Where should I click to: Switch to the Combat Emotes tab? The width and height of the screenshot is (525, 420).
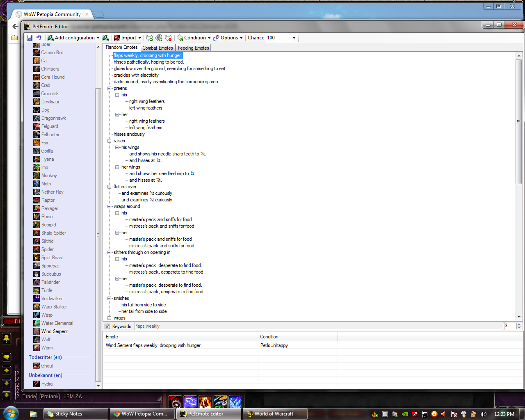pos(158,48)
